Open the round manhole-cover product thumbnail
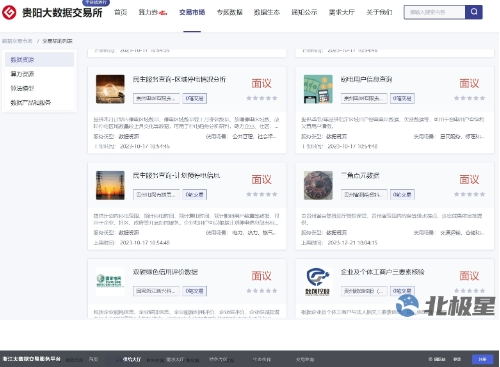This screenshot has height=367, width=500. point(318,185)
